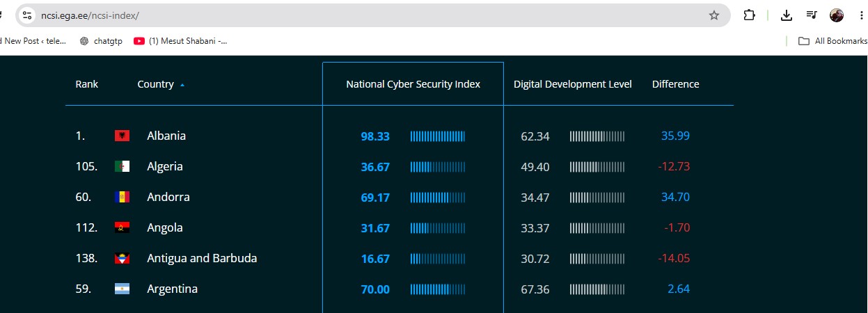868x313 pixels.
Task: Open the chatgtp bookmark
Action: pos(101,41)
